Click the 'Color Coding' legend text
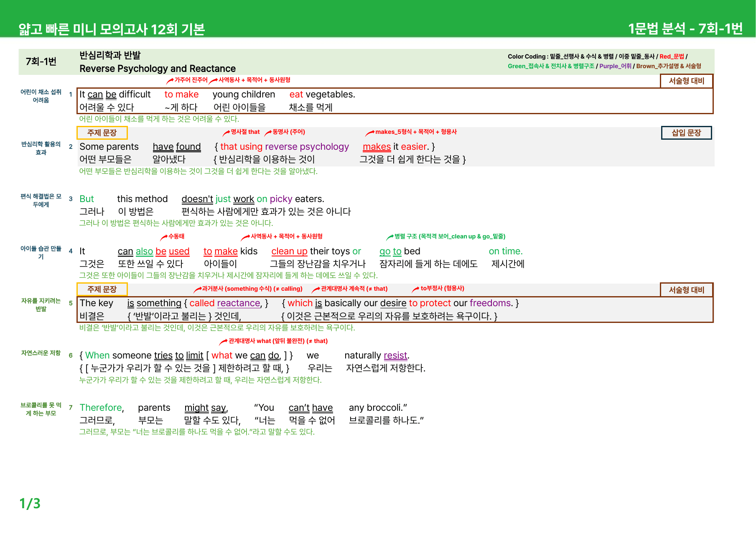 [x=598, y=56]
